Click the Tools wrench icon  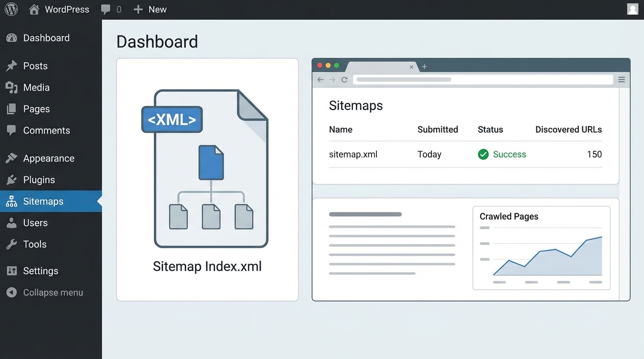(x=12, y=244)
